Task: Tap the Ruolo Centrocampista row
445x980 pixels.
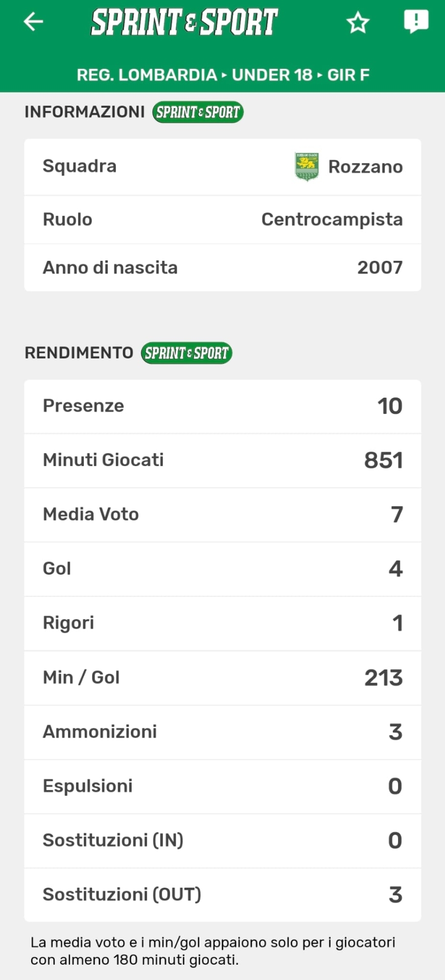Action: (223, 219)
